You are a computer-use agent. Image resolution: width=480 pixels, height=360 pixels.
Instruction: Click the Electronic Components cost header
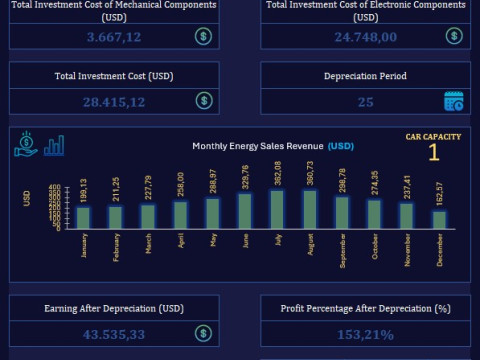(366, 11)
